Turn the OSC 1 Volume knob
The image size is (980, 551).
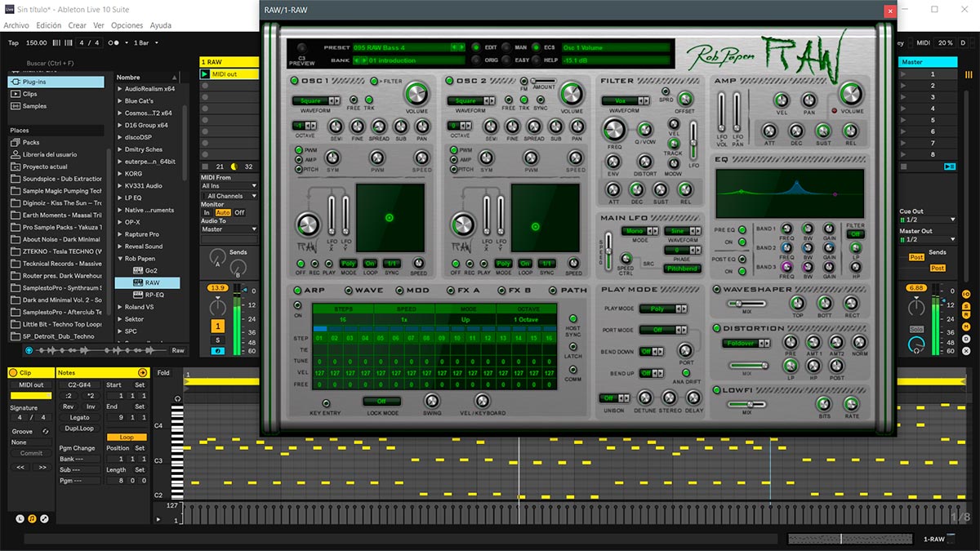pos(416,95)
